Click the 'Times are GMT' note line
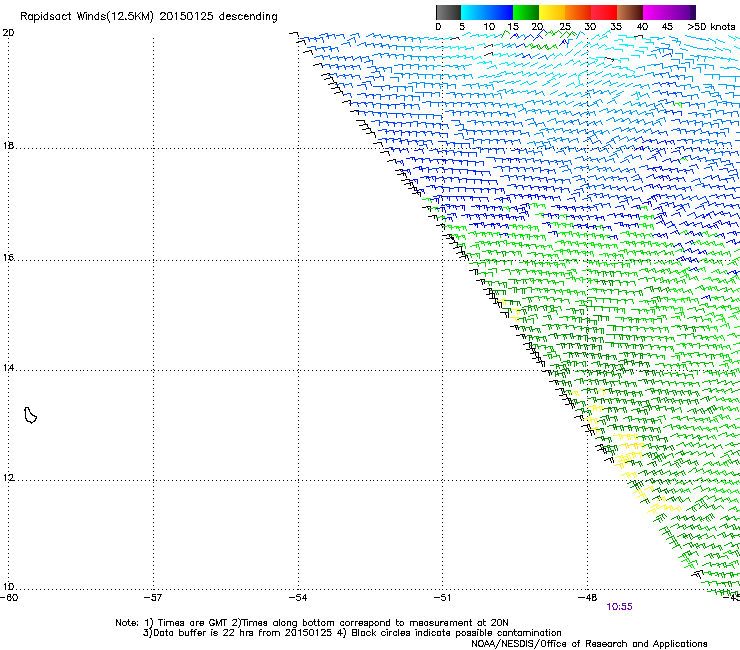The image size is (740, 650). (311, 623)
